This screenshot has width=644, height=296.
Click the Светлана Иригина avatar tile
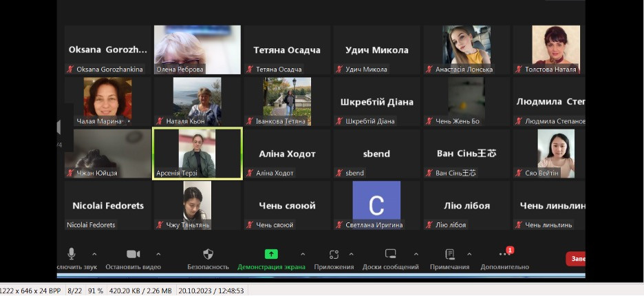376,205
